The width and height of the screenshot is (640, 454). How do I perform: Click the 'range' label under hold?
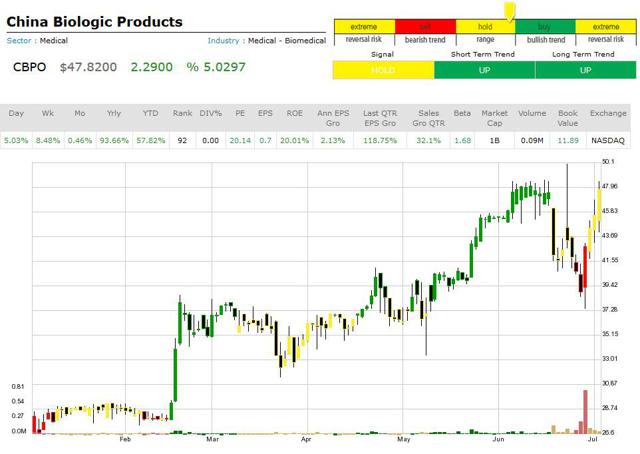tap(485, 40)
